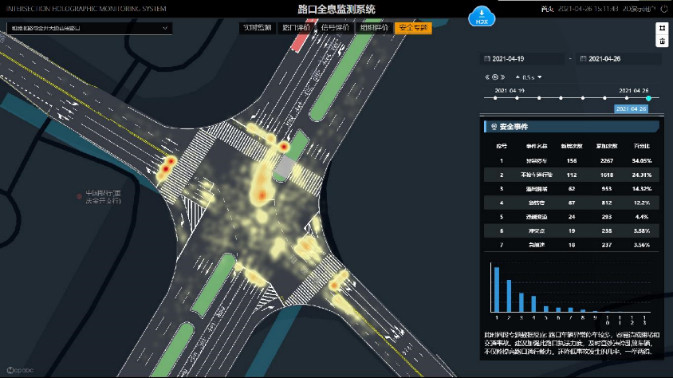673x378 pixels.
Task: Click the 14.32% cell in row 3
Action: pyautogui.click(x=642, y=189)
